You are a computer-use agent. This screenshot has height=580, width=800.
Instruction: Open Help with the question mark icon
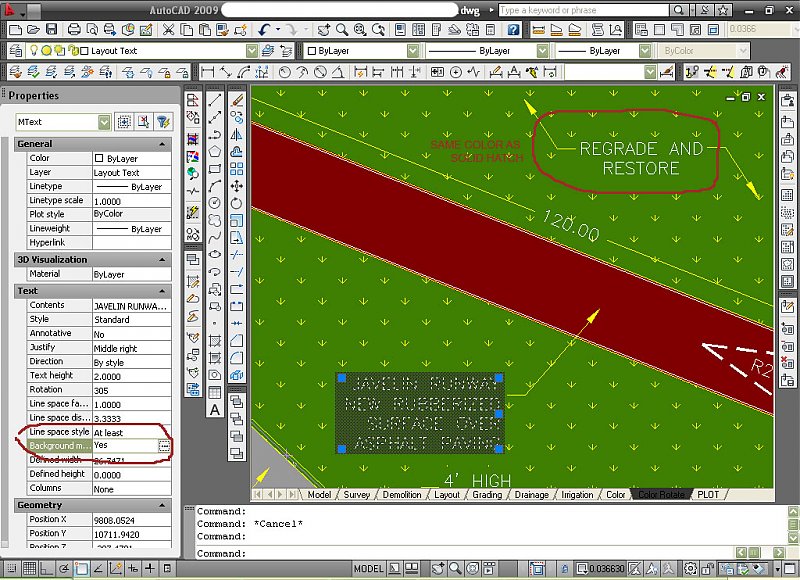[x=513, y=30]
